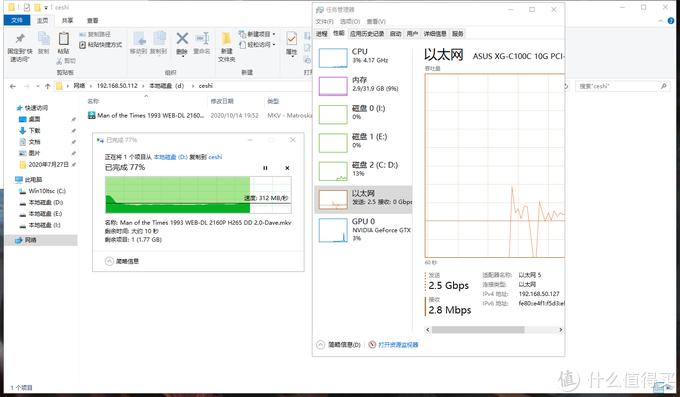Select 本地磁盘 (D:) in navigation pane
Image resolution: width=680 pixels, height=397 pixels.
click(46, 202)
